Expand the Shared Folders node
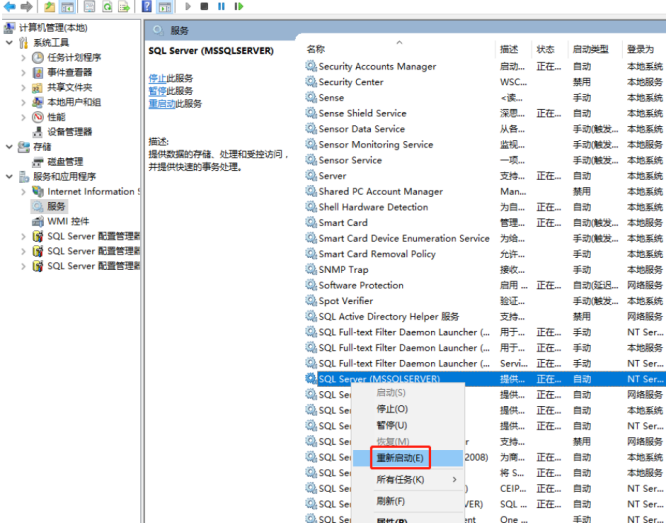 pyautogui.click(x=24, y=88)
